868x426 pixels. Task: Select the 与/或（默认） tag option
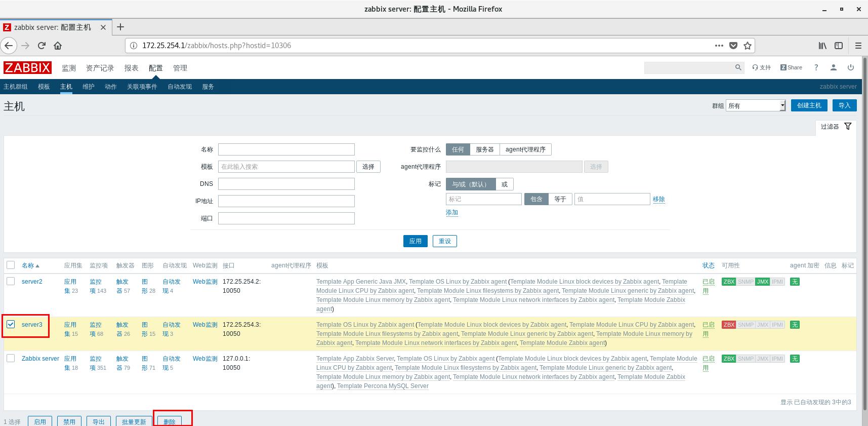471,184
